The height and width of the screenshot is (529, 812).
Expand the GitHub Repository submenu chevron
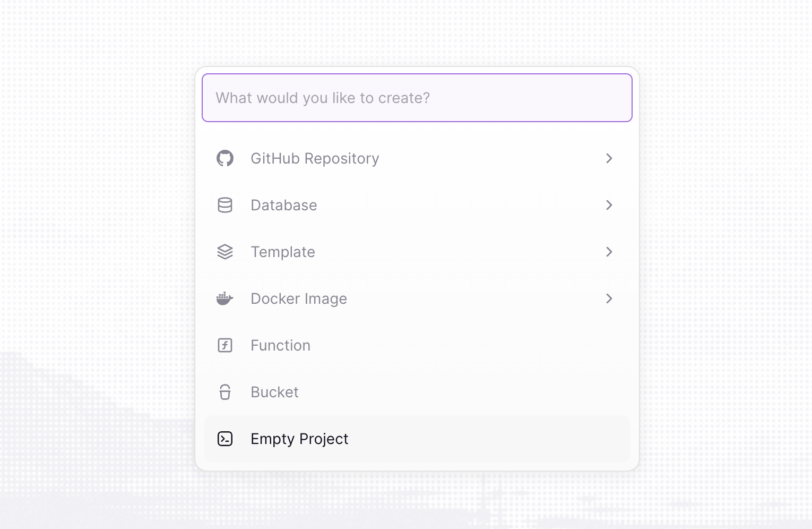609,158
